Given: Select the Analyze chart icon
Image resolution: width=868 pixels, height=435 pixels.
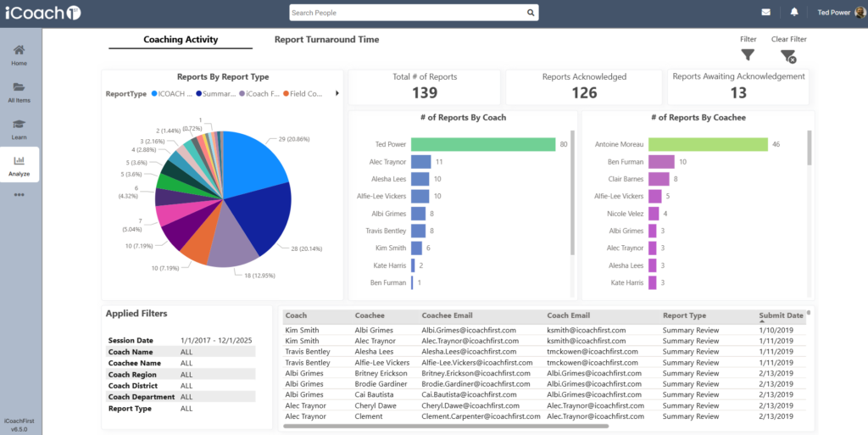Looking at the screenshot, I should click(x=19, y=161).
